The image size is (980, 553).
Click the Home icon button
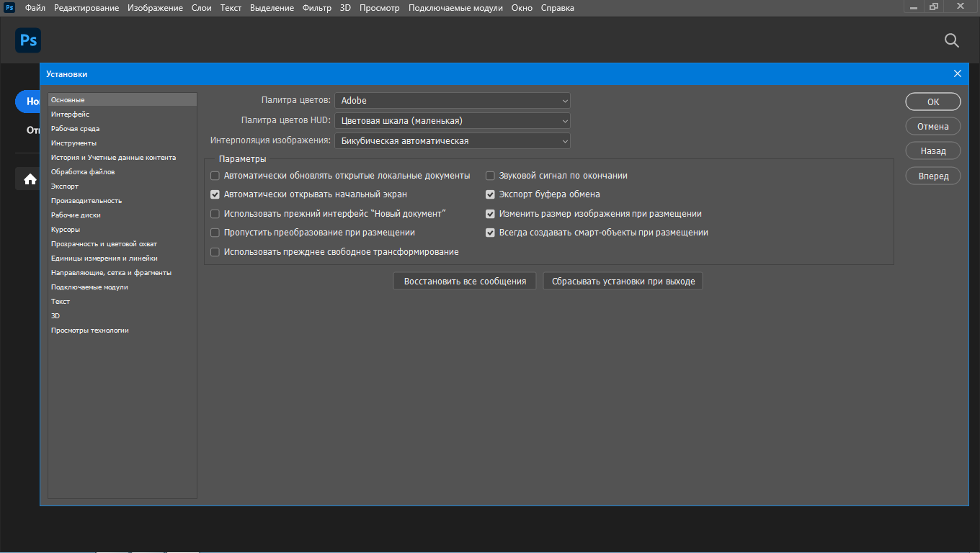point(30,179)
